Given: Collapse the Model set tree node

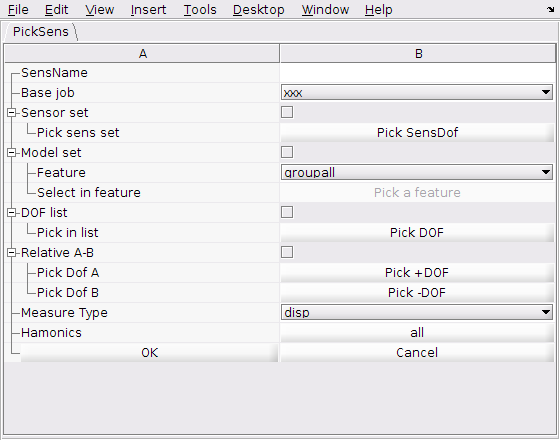Looking at the screenshot, I should click(11, 153).
